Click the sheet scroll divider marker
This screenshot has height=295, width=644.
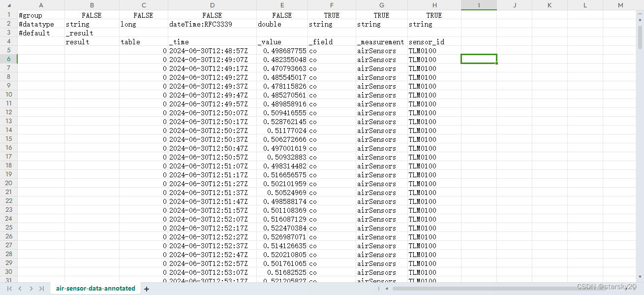click(378, 288)
